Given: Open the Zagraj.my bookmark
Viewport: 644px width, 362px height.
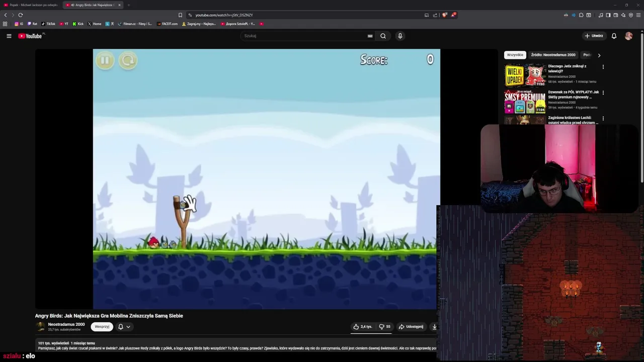Looking at the screenshot, I should (199, 24).
